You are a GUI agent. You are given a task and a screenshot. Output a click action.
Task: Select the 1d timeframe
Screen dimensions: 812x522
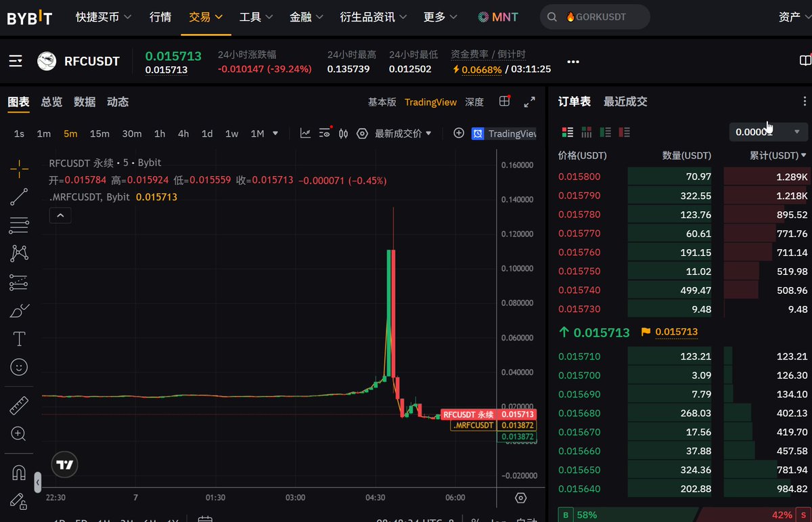(x=207, y=133)
